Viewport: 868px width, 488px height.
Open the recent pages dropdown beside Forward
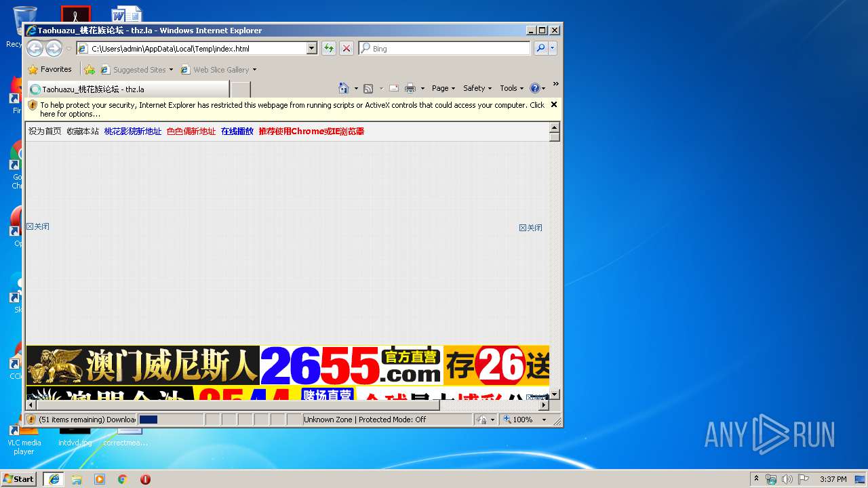coord(68,49)
